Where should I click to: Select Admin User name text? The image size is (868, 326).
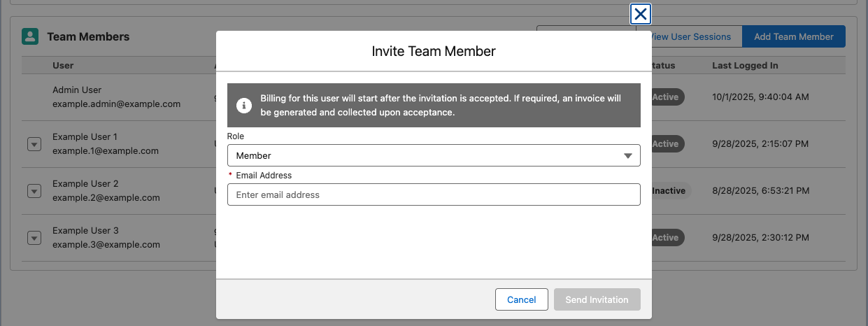pos(77,90)
